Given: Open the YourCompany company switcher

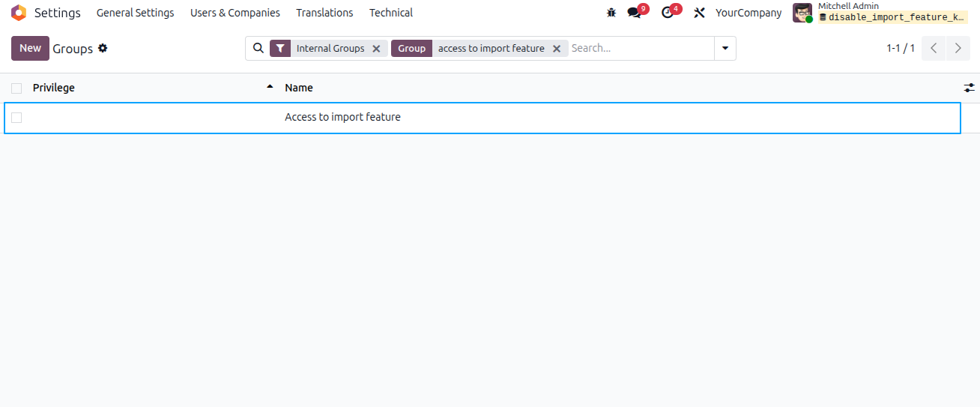Looking at the screenshot, I should pos(748,13).
